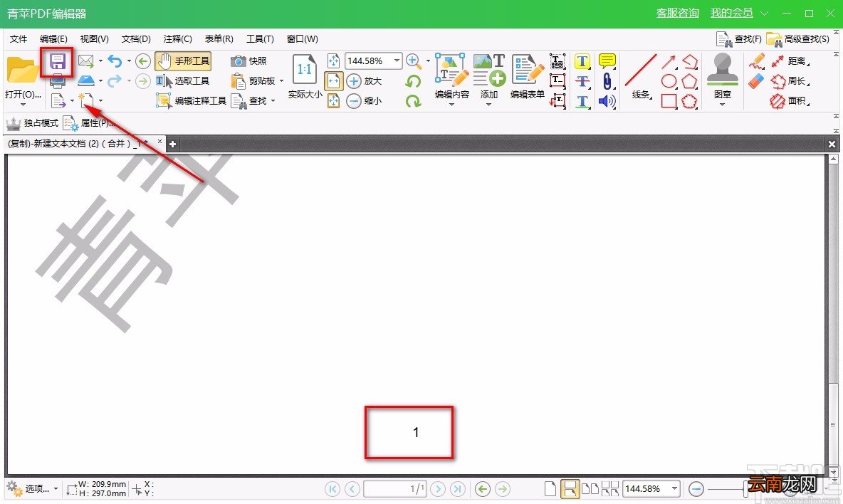This screenshot has height=504, width=843.
Task: Click the magnifier Zoom tool icon
Action: pos(413,61)
